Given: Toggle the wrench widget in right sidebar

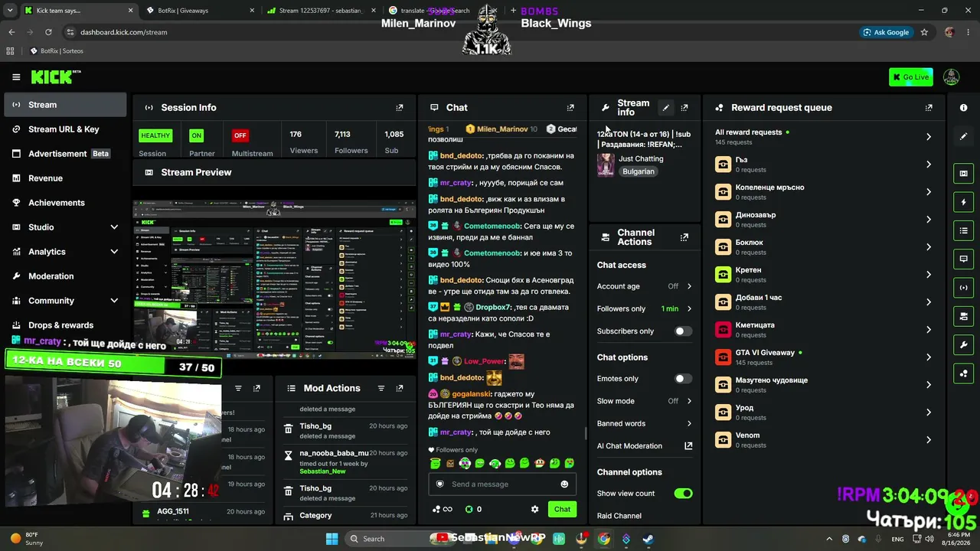Looking at the screenshot, I should click(963, 345).
